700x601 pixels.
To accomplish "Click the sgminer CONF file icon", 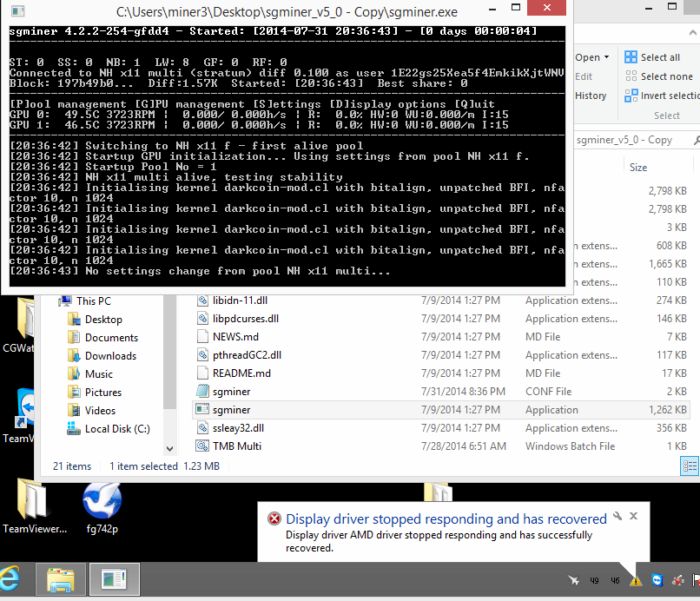I will [202, 392].
